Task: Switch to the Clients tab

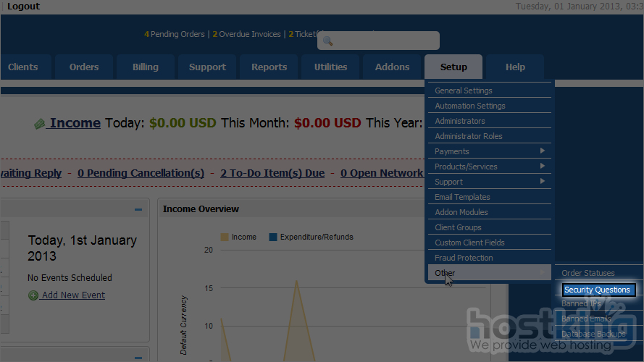Action: [x=23, y=67]
